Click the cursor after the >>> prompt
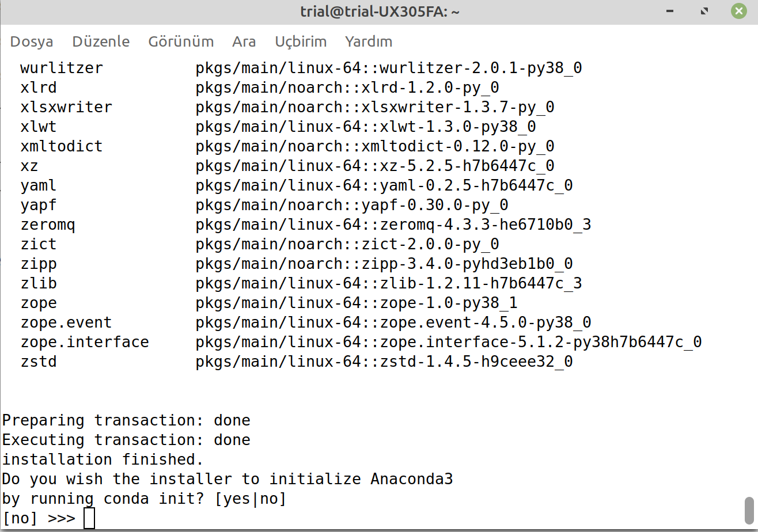The height and width of the screenshot is (532, 758). tap(89, 518)
